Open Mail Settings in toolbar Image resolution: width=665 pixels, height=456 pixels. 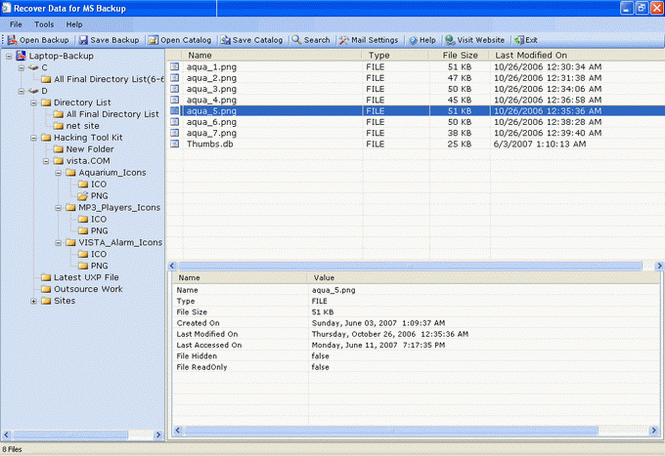coord(369,40)
